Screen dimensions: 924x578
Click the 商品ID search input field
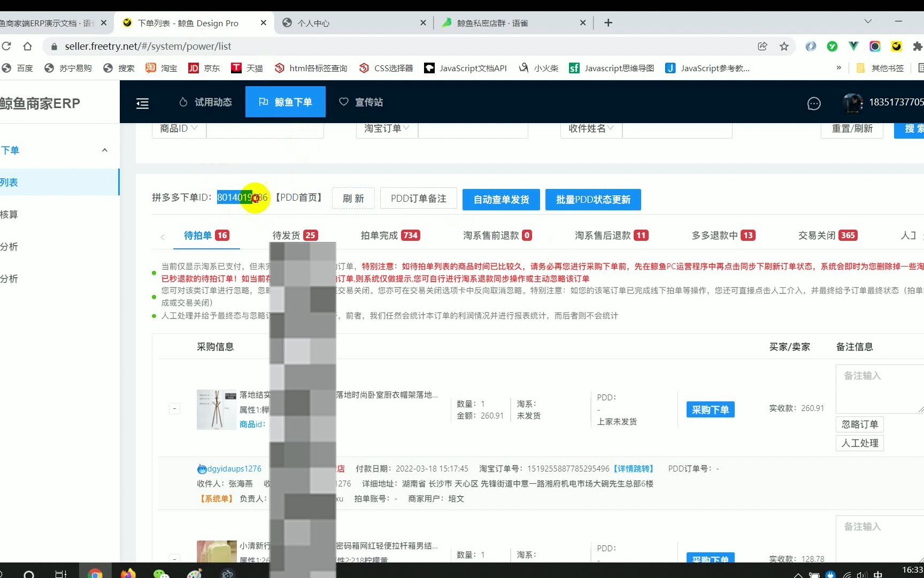265,130
